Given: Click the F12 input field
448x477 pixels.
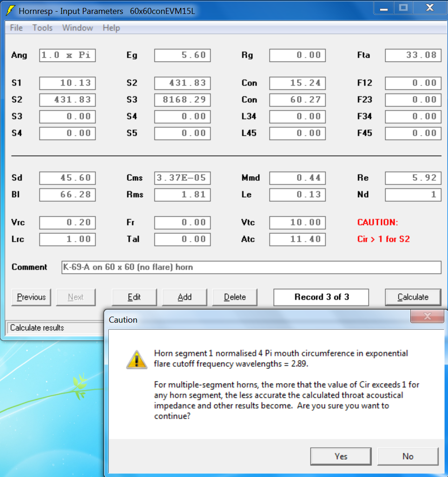Looking at the screenshot, I should (413, 83).
